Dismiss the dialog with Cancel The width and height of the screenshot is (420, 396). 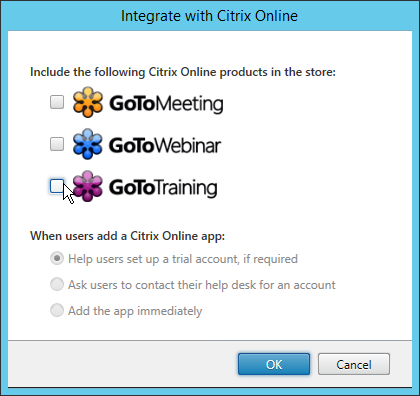(354, 364)
